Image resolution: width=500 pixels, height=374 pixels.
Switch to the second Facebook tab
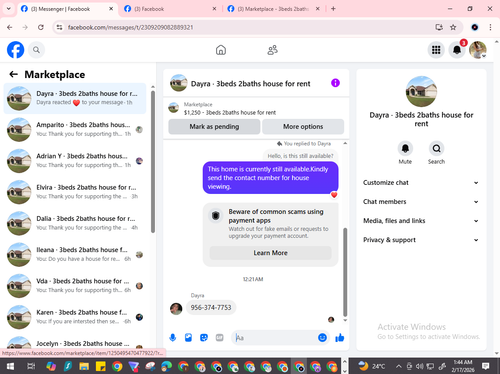[170, 9]
